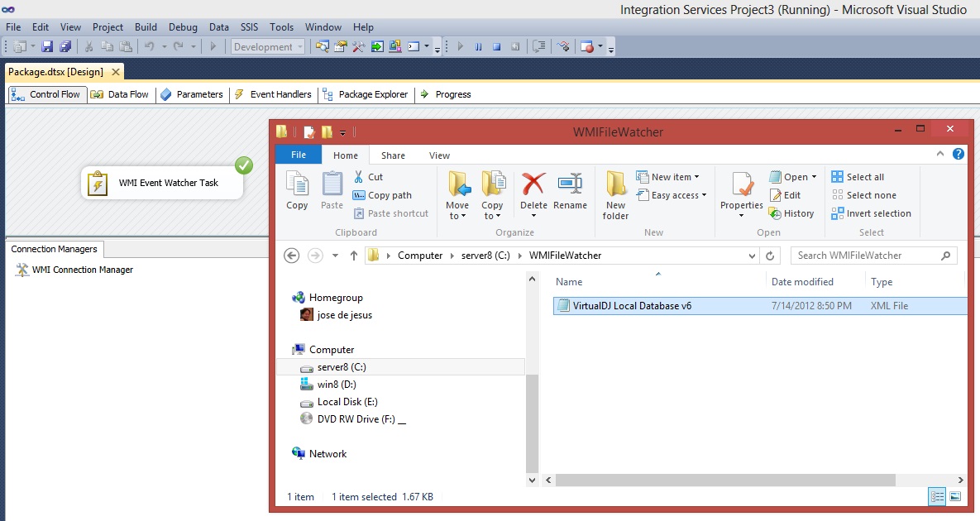This screenshot has height=521, width=980.
Task: Pause debugging with the Break All icon
Action: click(479, 46)
